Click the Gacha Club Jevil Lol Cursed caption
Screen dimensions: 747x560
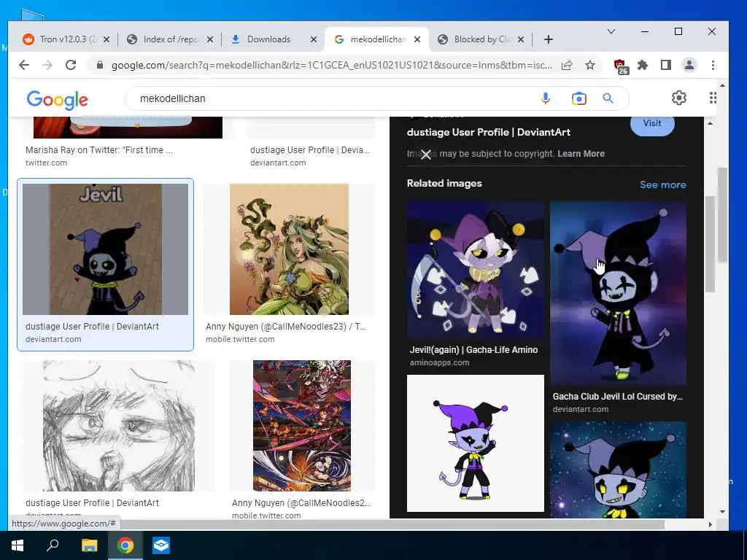click(617, 397)
